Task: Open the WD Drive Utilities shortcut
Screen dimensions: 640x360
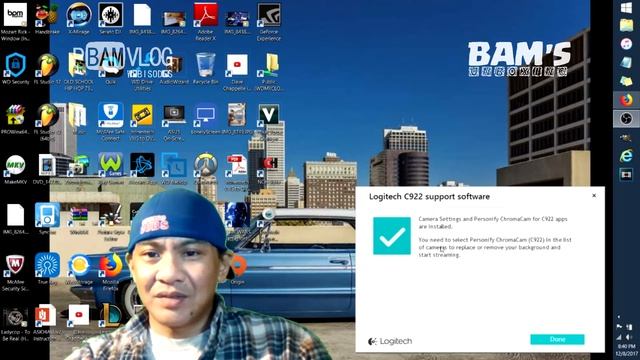Action: pyautogui.click(x=142, y=71)
